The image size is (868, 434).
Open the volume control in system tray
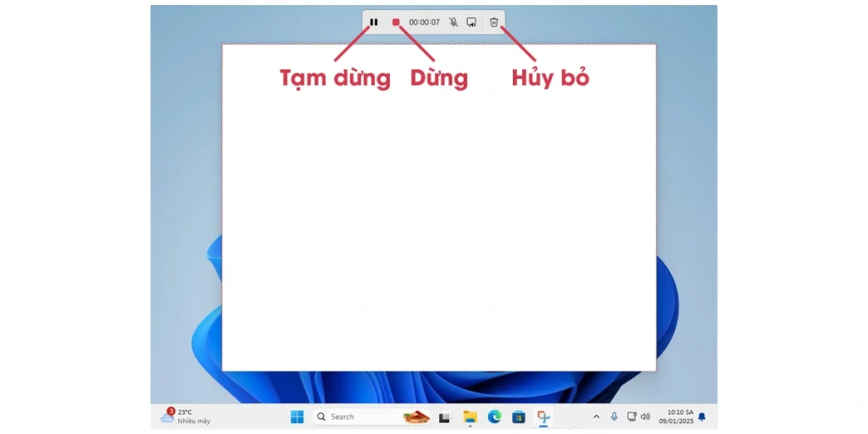[x=645, y=417]
